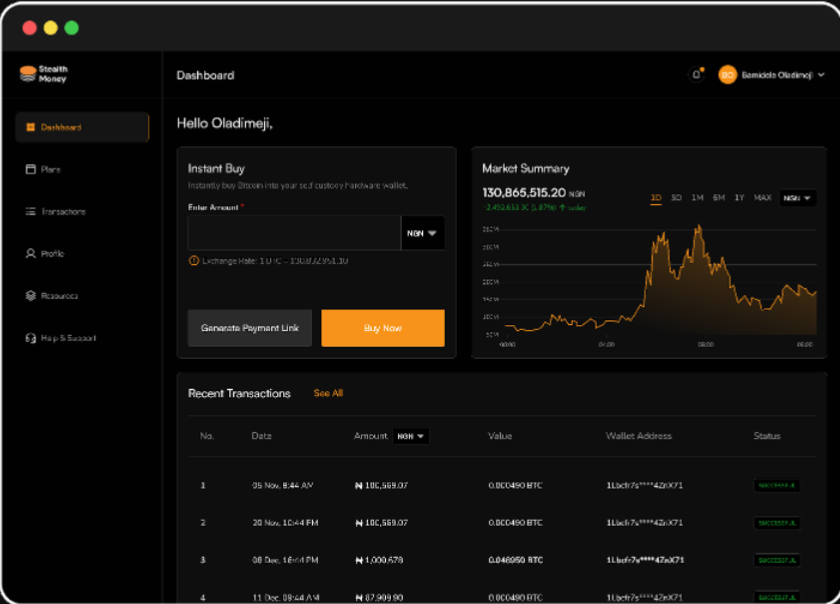Click the Stealth Money logo icon
The height and width of the screenshot is (604, 840).
click(x=27, y=74)
